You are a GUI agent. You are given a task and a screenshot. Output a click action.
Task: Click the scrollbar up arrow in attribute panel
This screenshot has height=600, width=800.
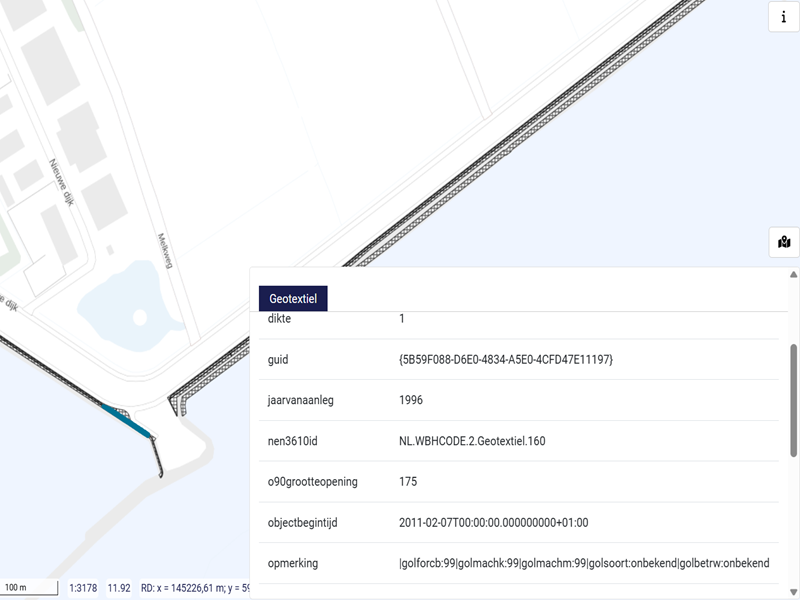pos(793,274)
